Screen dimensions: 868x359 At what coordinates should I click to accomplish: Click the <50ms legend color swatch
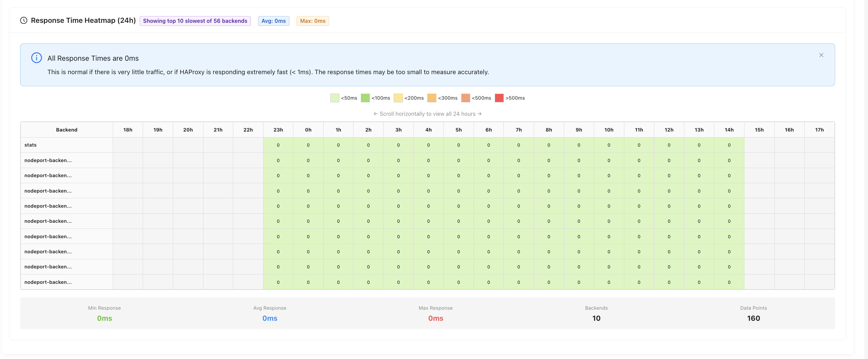(x=335, y=98)
